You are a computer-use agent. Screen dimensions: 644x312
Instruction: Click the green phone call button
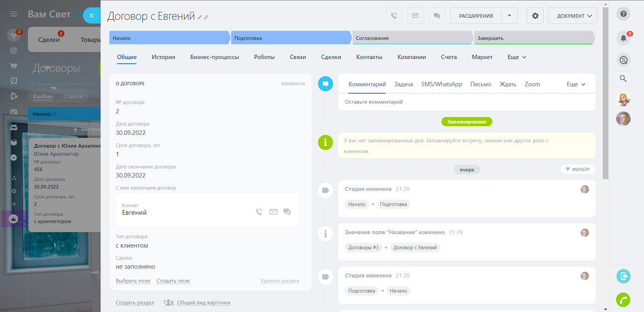(x=623, y=300)
